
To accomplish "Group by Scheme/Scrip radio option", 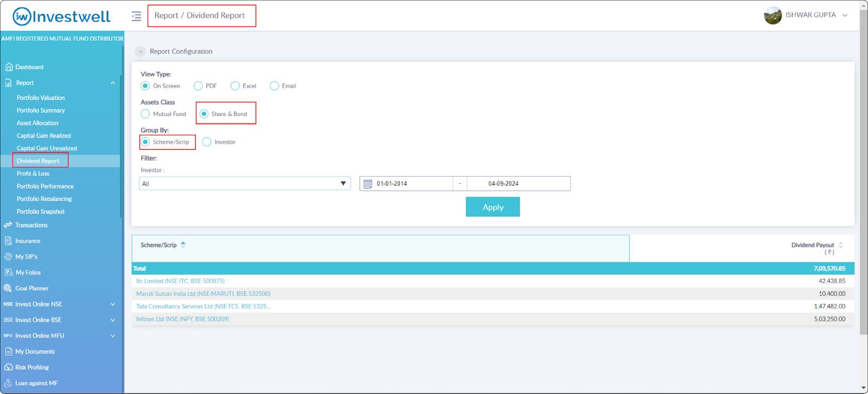I will click(x=145, y=142).
